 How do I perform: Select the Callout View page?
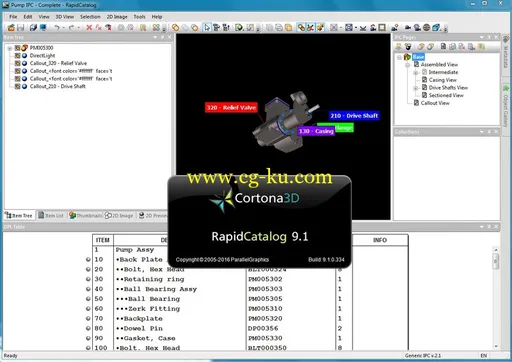point(435,103)
